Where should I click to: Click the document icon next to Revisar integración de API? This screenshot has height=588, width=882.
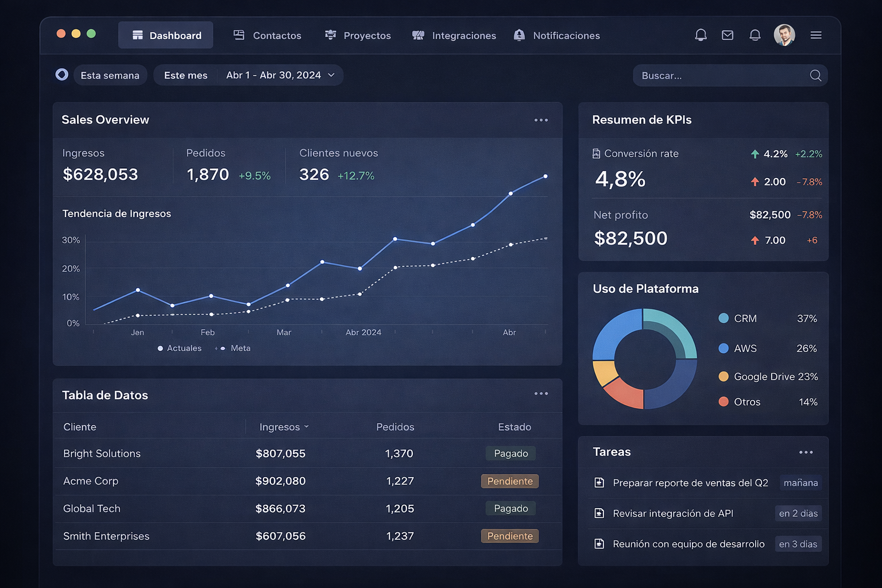pos(599,513)
